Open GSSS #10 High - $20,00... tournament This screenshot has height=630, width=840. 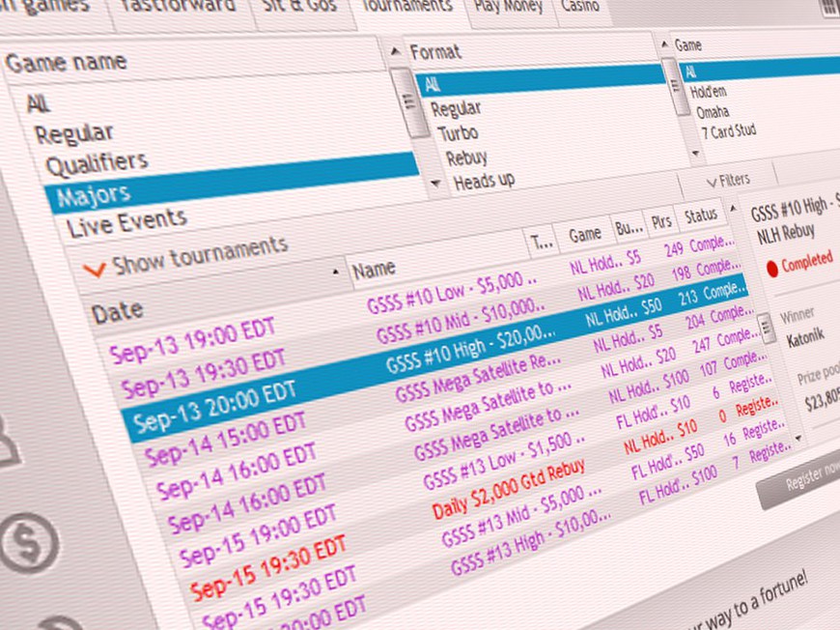pos(470,349)
